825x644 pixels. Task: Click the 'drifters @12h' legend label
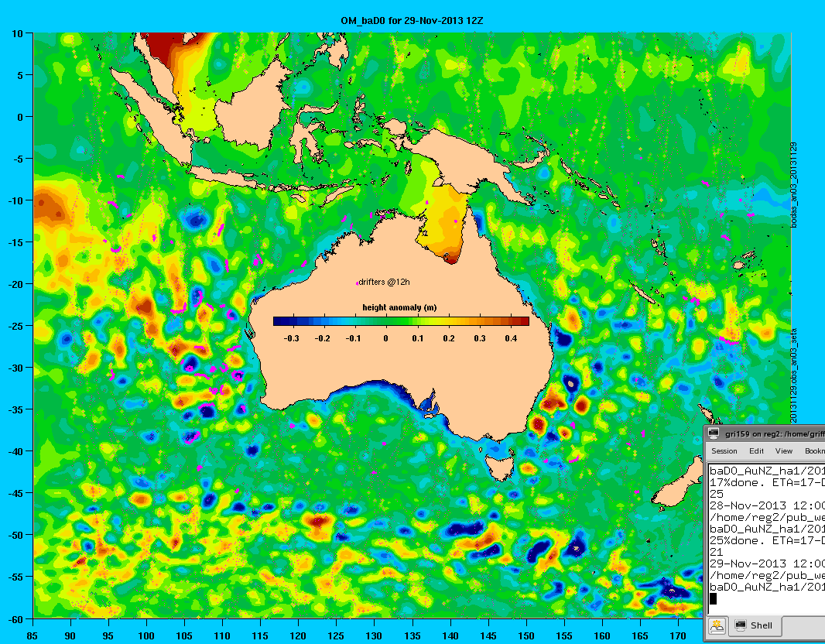point(384,282)
